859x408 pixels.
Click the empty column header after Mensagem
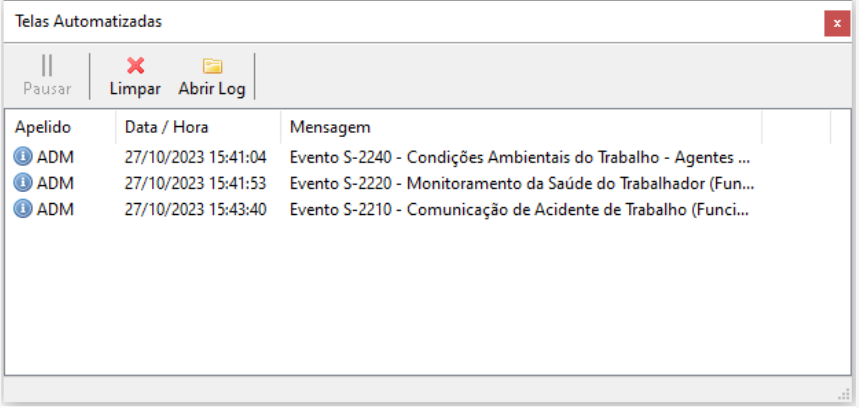pyautogui.click(x=796, y=127)
